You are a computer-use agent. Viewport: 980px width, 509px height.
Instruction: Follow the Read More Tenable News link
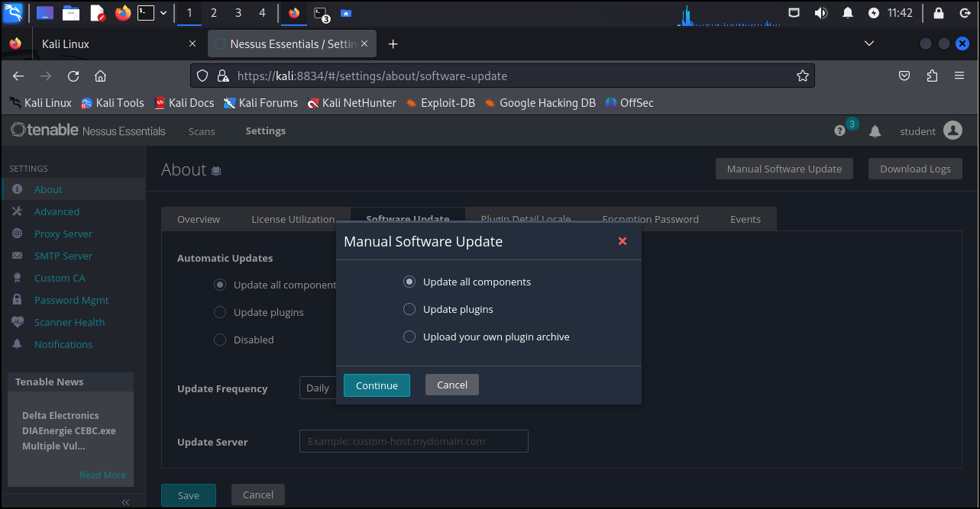pyautogui.click(x=102, y=475)
